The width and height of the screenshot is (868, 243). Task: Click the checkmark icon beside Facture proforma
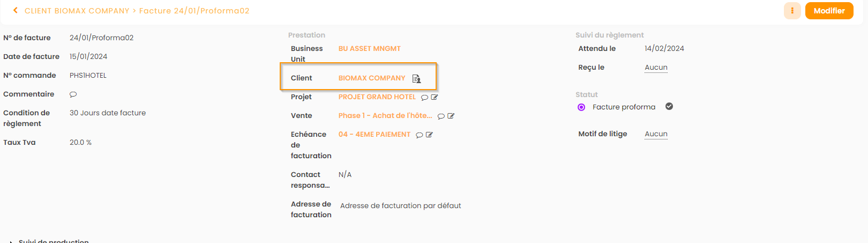click(x=669, y=106)
